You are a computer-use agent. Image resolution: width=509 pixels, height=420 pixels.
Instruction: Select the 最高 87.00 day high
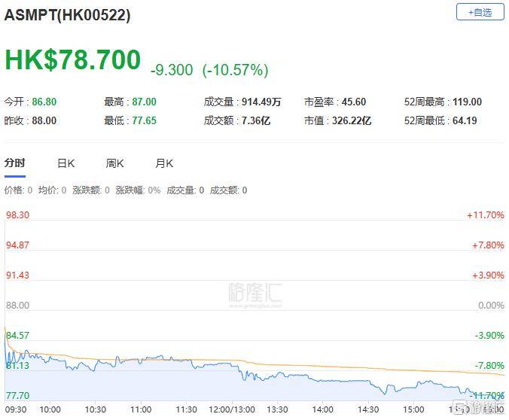coord(130,102)
